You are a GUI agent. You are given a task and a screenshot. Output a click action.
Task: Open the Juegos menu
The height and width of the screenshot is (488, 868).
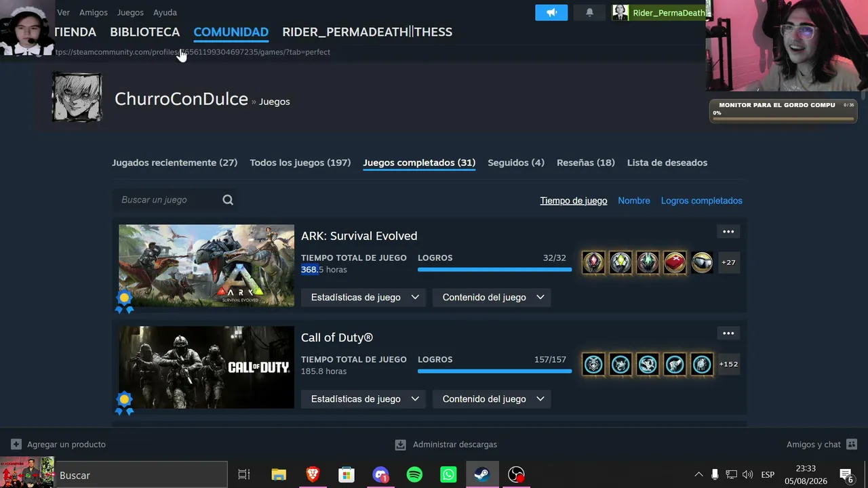pos(130,12)
